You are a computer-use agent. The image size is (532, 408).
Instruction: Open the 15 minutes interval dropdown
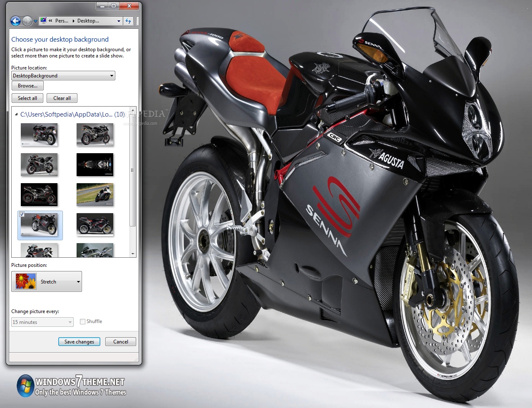click(42, 322)
